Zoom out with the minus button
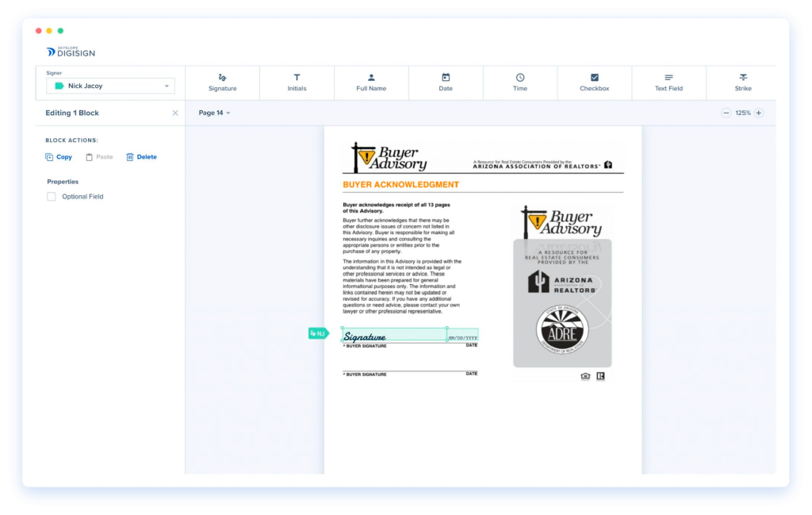The height and width of the screenshot is (515, 812). (x=726, y=113)
